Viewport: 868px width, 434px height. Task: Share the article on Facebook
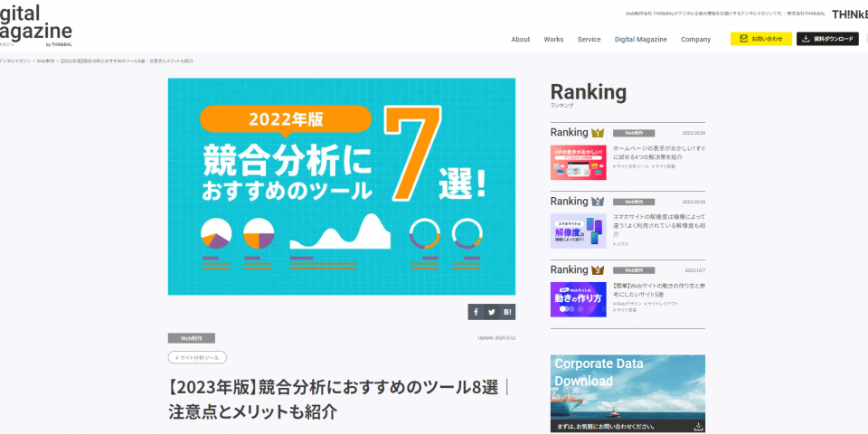476,312
